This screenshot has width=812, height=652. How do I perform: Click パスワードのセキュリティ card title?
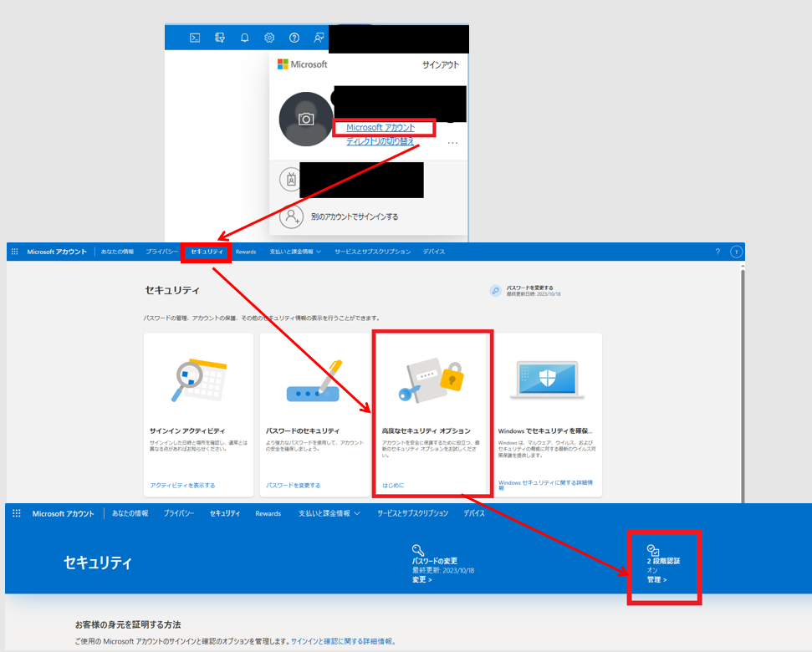point(303,430)
